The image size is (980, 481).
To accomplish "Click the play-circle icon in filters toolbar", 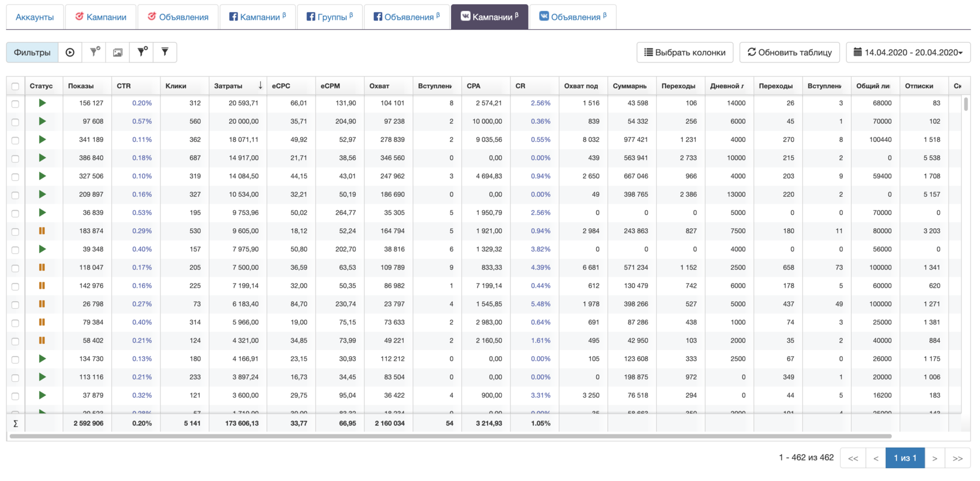I will click(70, 53).
